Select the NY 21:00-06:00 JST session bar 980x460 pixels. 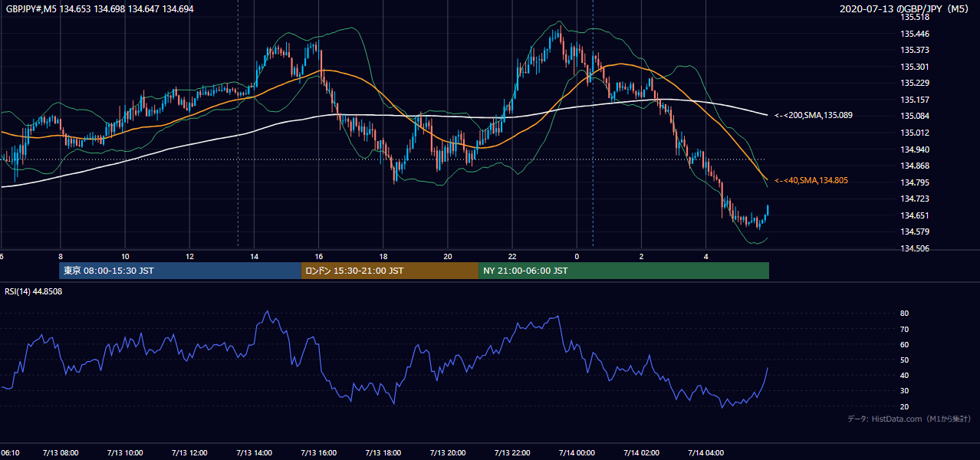[623, 271]
